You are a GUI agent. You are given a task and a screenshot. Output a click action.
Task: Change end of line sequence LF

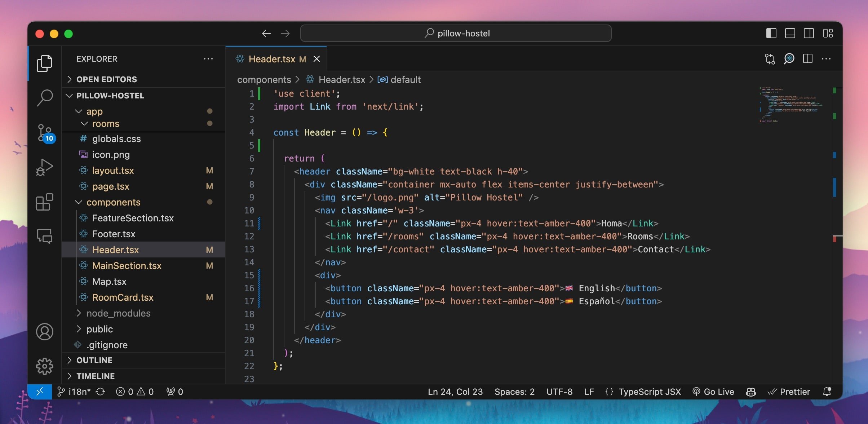coord(589,392)
